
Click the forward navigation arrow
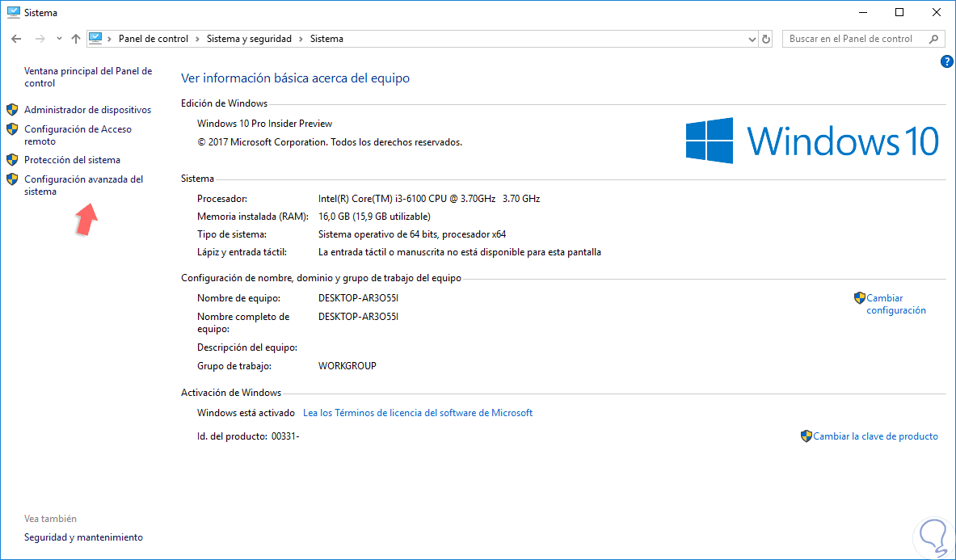(40, 39)
